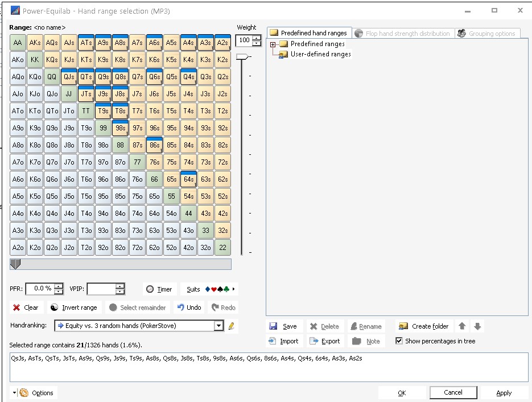The image size is (532, 402).
Task: Toggle the JJ hand cell
Action: point(69,94)
